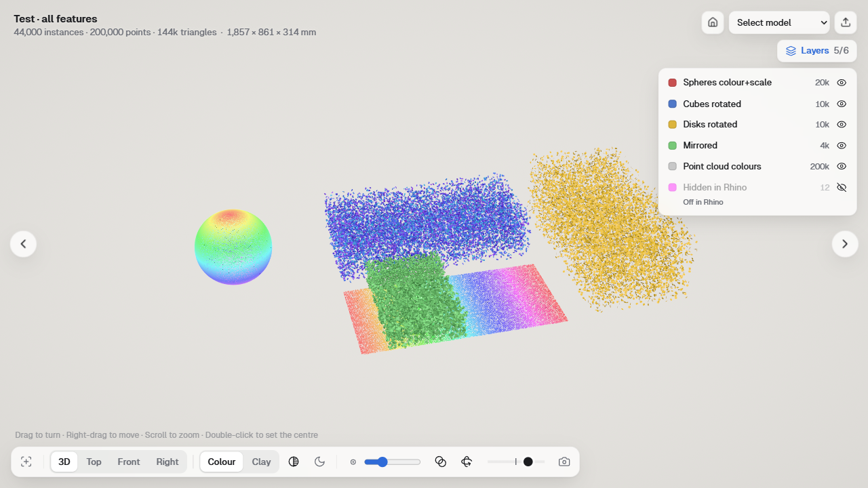Click the pink Hidden in Rhino swatch
The image size is (868, 488).
(x=673, y=187)
